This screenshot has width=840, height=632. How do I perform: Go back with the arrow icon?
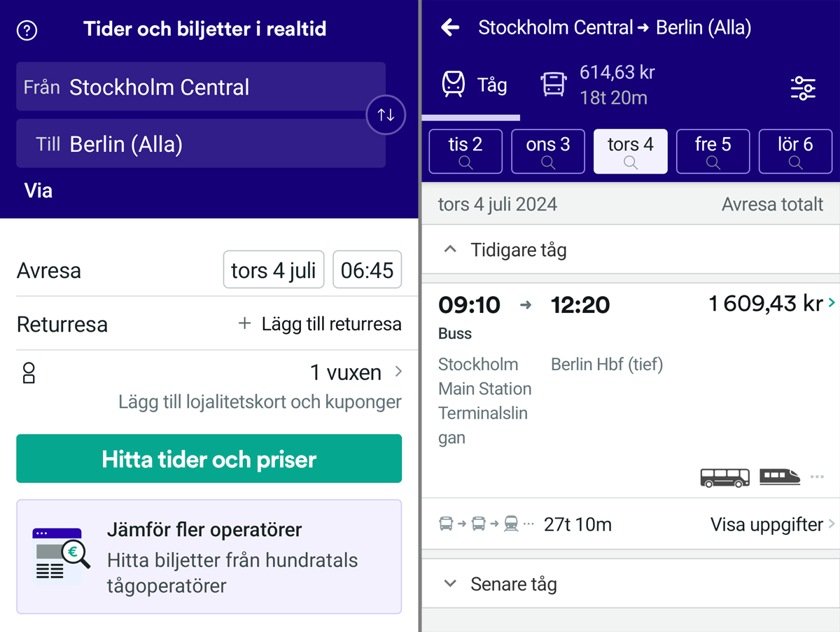(x=450, y=28)
